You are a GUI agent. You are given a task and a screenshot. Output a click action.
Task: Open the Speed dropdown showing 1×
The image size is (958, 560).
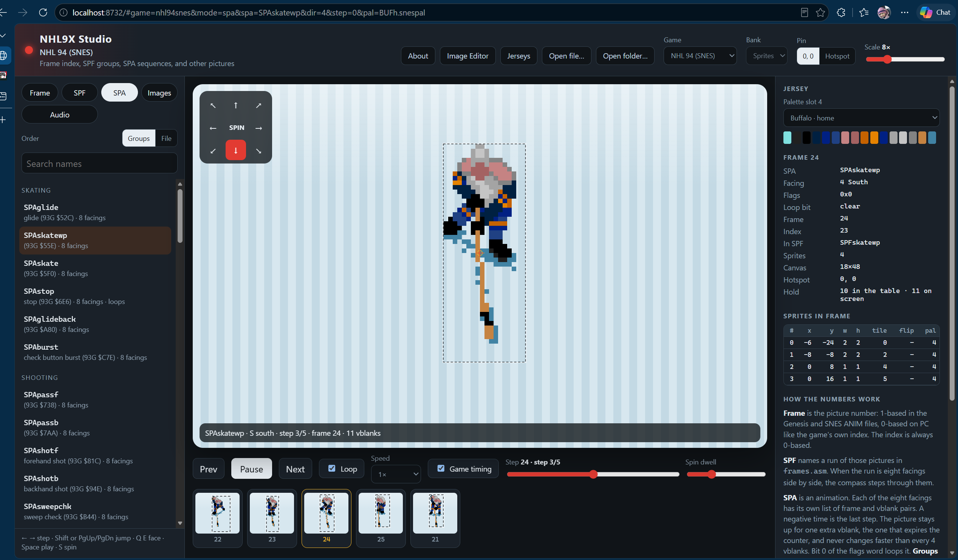click(396, 474)
